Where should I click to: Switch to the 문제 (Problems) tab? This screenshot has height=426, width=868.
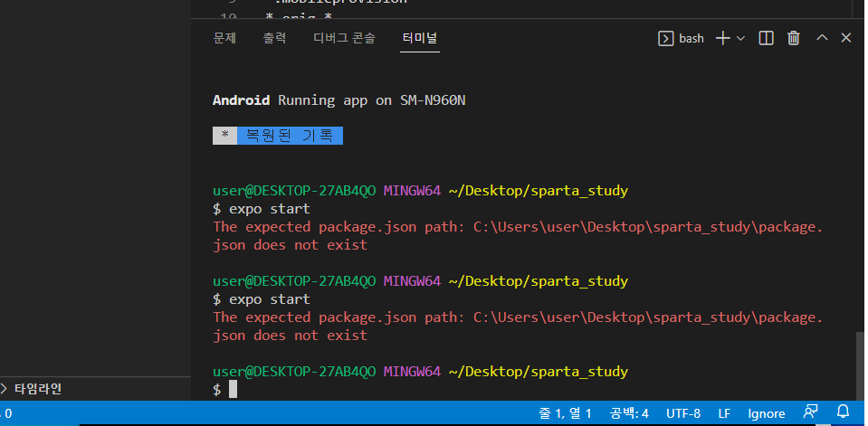pyautogui.click(x=224, y=38)
